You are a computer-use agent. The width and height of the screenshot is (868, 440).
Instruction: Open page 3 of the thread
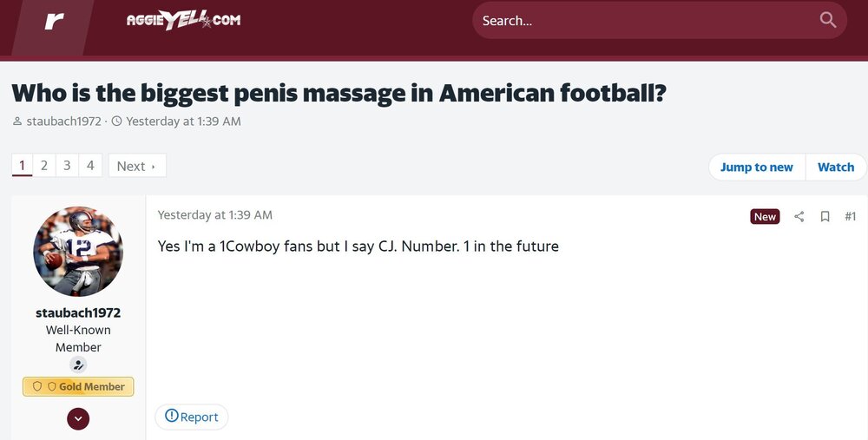click(x=67, y=165)
